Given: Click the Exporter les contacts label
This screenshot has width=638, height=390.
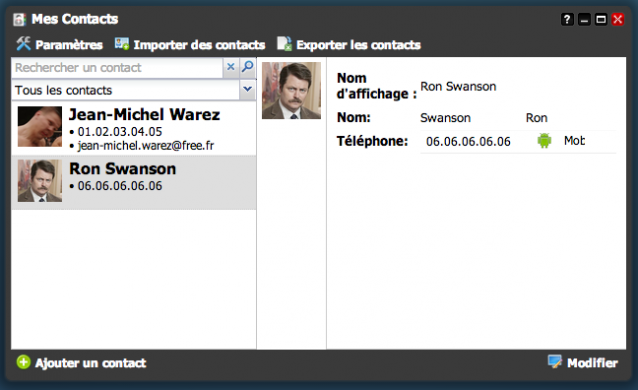Looking at the screenshot, I should point(358,45).
